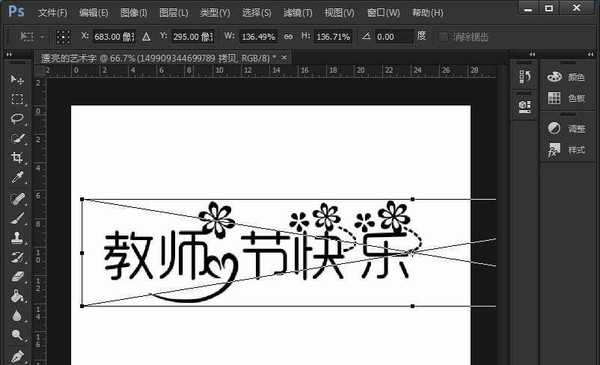
Task: Toggle the maintain aspect ratio link
Action: click(x=288, y=37)
